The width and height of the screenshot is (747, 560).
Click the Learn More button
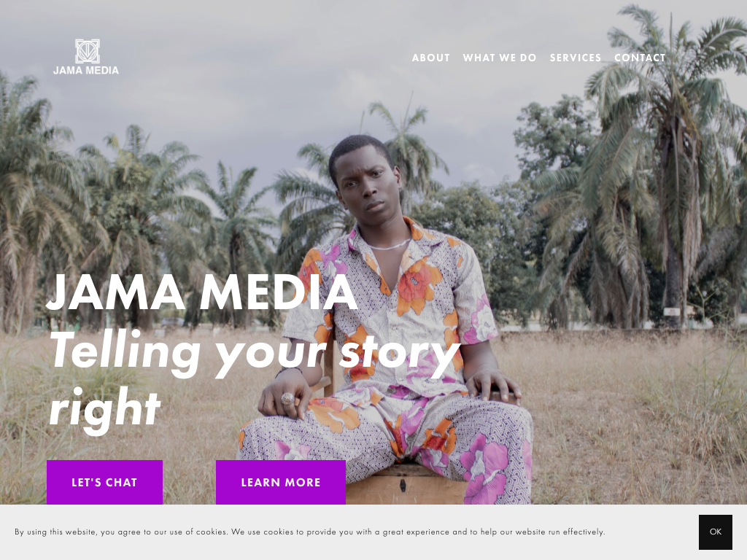tap(281, 482)
